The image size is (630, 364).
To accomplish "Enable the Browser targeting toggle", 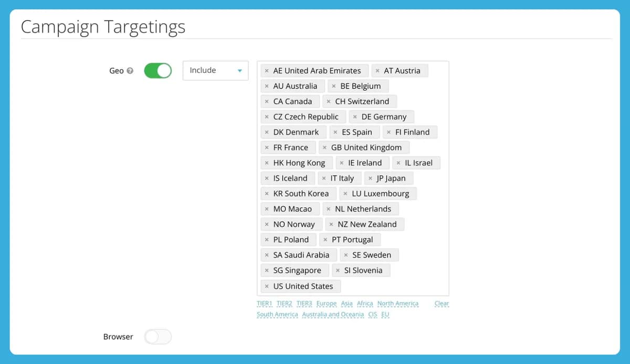I will 158,337.
